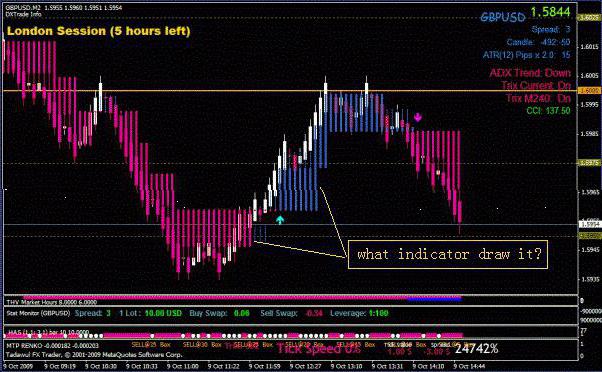
Task: Select the Trix M240: Dn label
Action: (538, 98)
